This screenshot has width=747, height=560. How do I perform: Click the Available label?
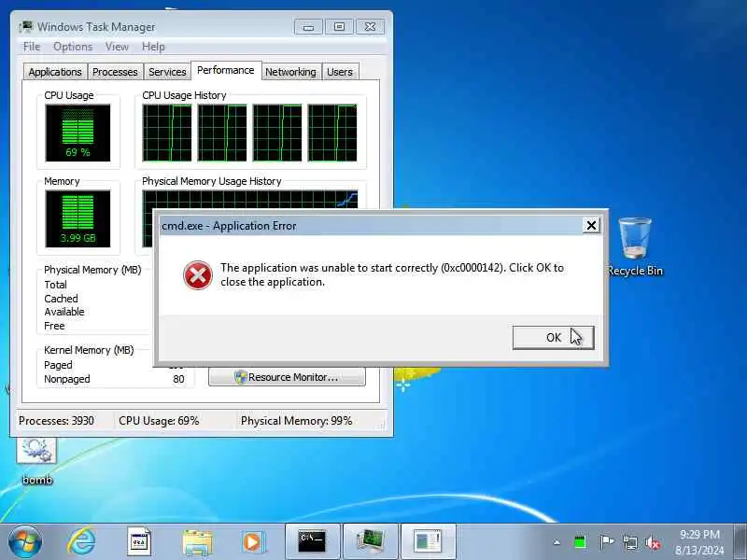tap(64, 312)
